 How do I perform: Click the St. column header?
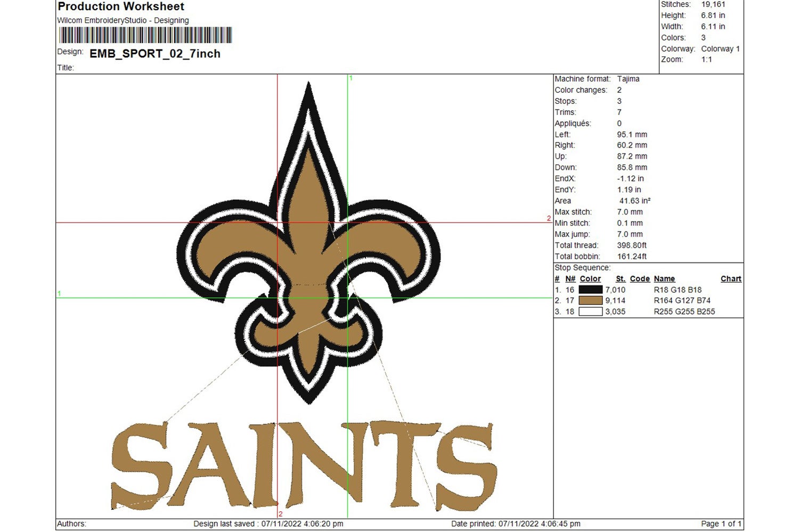620,279
